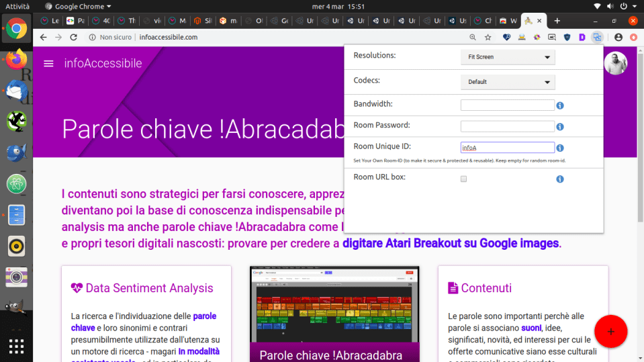This screenshot has width=644, height=362.
Task: Enable the Room URL box checkbox
Action: pyautogui.click(x=463, y=179)
